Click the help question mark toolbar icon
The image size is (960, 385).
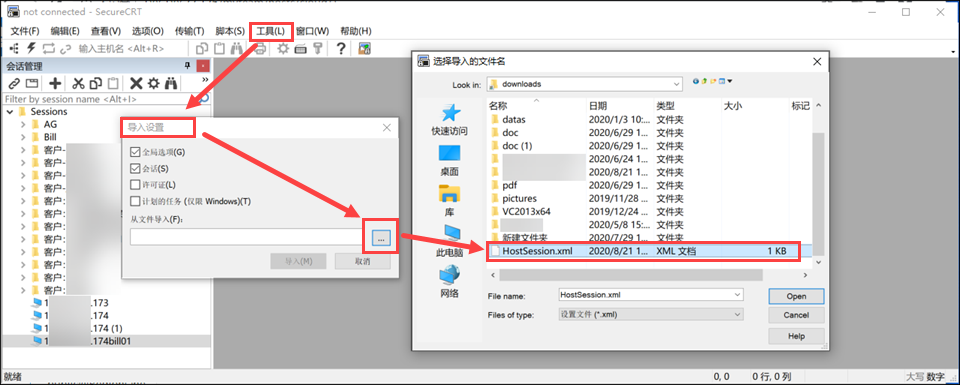tap(341, 49)
